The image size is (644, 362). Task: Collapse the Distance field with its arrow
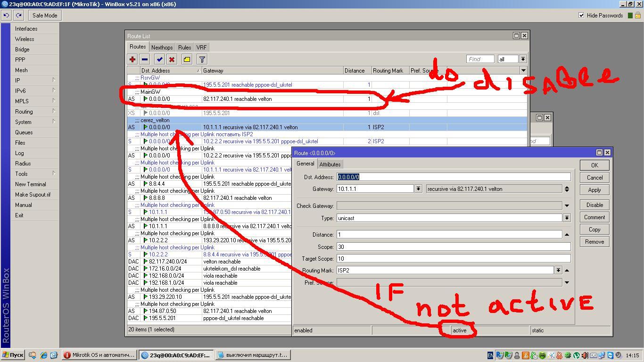click(x=567, y=235)
